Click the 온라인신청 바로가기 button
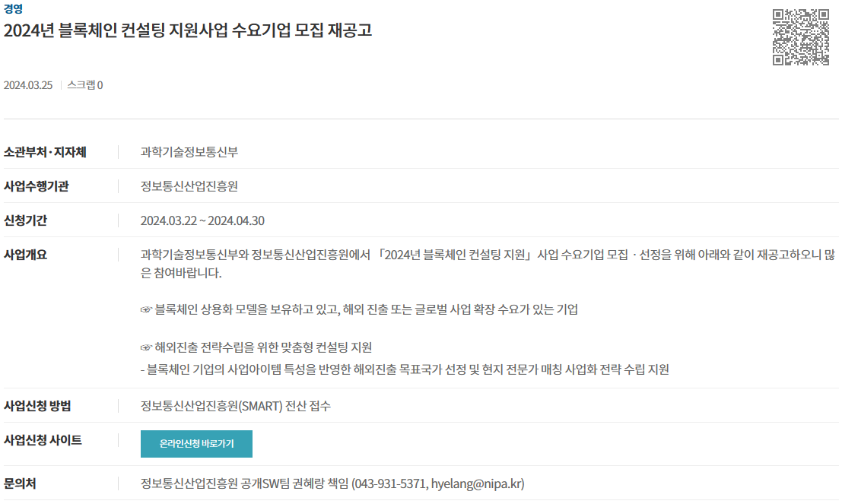The height and width of the screenshot is (504, 842). tap(196, 444)
